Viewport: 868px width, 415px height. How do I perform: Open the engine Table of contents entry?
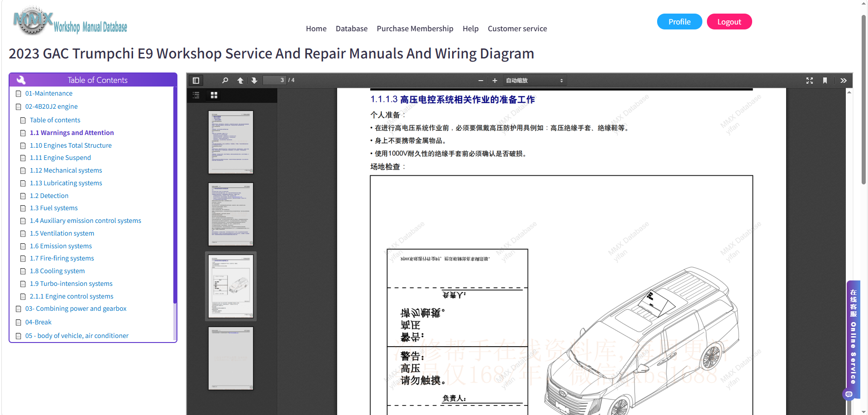pyautogui.click(x=55, y=120)
